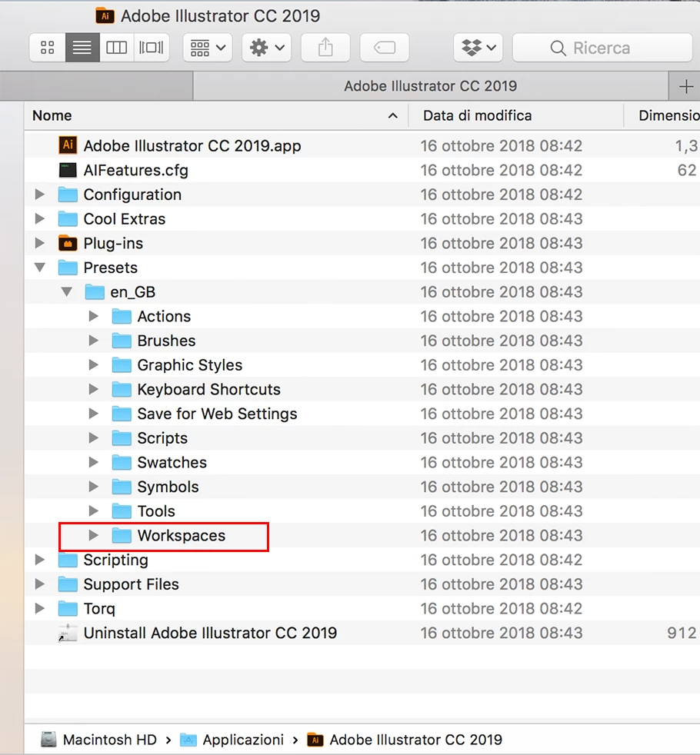This screenshot has height=755, width=700.
Task: Select the Presets folder icon
Action: tap(68, 268)
